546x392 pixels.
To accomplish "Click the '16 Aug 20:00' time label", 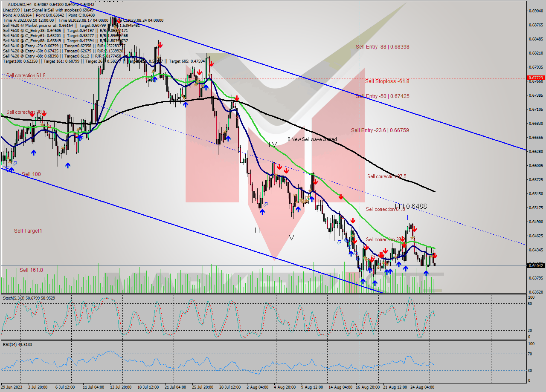I will click(367, 387).
